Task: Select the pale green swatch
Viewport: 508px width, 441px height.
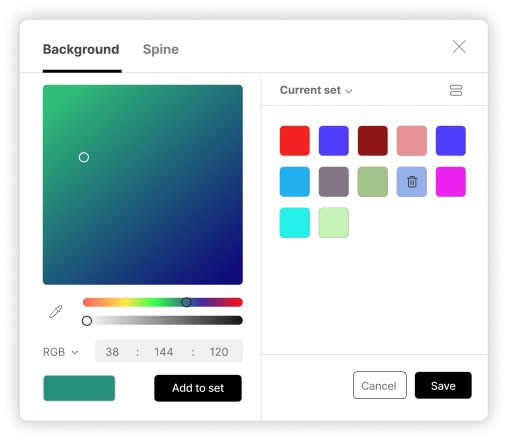Action: (x=334, y=223)
